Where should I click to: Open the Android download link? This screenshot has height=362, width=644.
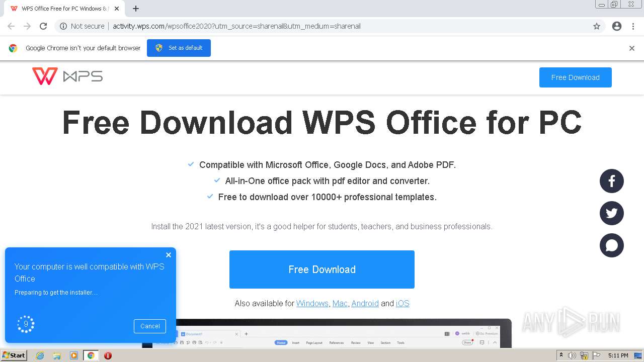pos(365,303)
